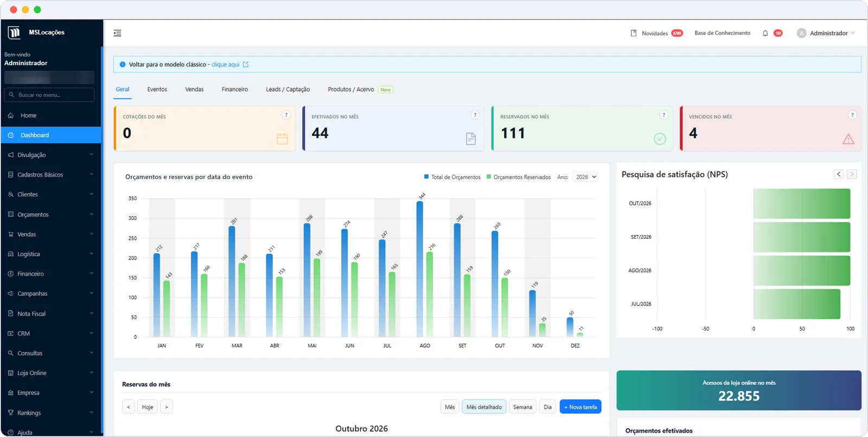
Task: Follow the clique aqui link
Action: (225, 65)
